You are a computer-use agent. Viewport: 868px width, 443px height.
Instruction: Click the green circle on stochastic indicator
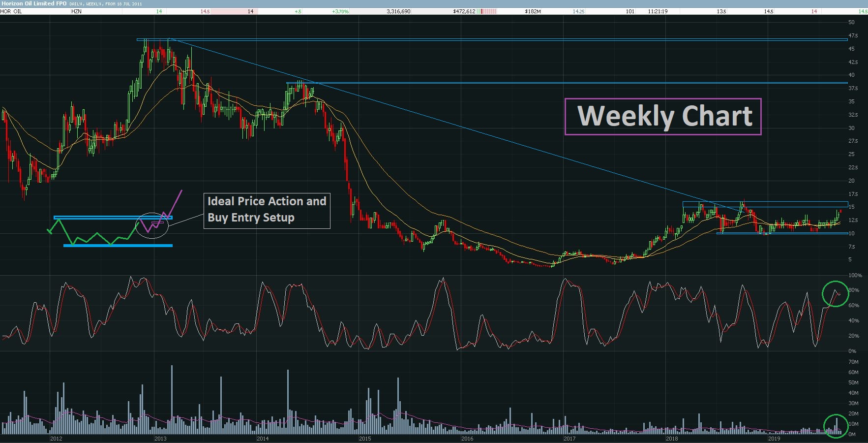[x=835, y=293]
